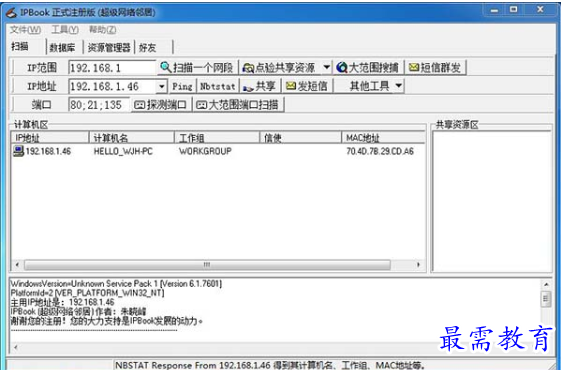Viewport: 561px width, 370px height.
Task: Click the computer list horizontal scrollbar thumb
Action: (207, 265)
